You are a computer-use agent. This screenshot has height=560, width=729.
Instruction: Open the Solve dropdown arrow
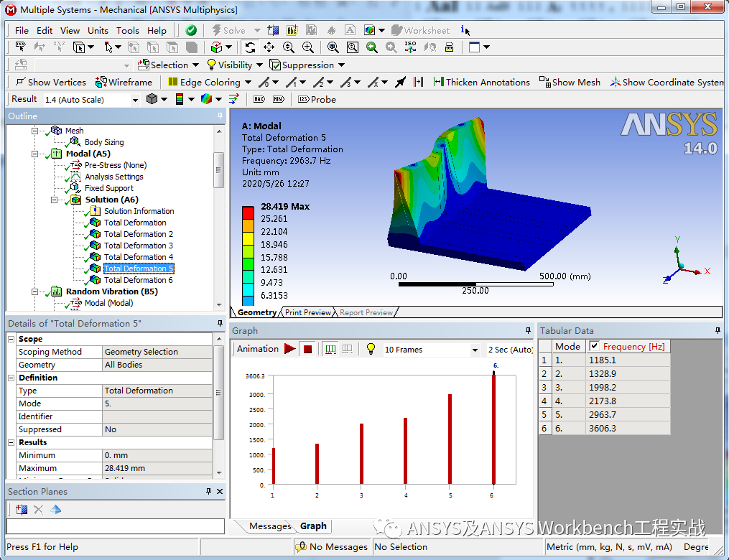256,31
